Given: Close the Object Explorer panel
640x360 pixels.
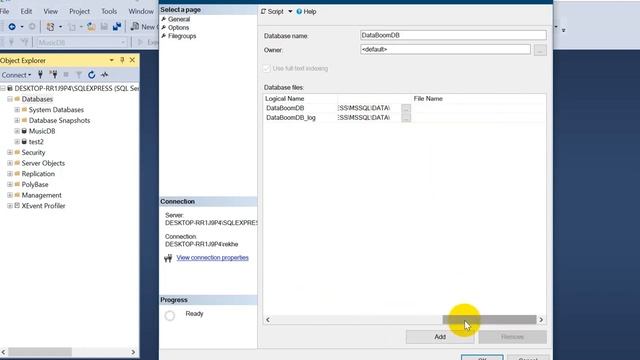Looking at the screenshot, I should (x=132, y=60).
